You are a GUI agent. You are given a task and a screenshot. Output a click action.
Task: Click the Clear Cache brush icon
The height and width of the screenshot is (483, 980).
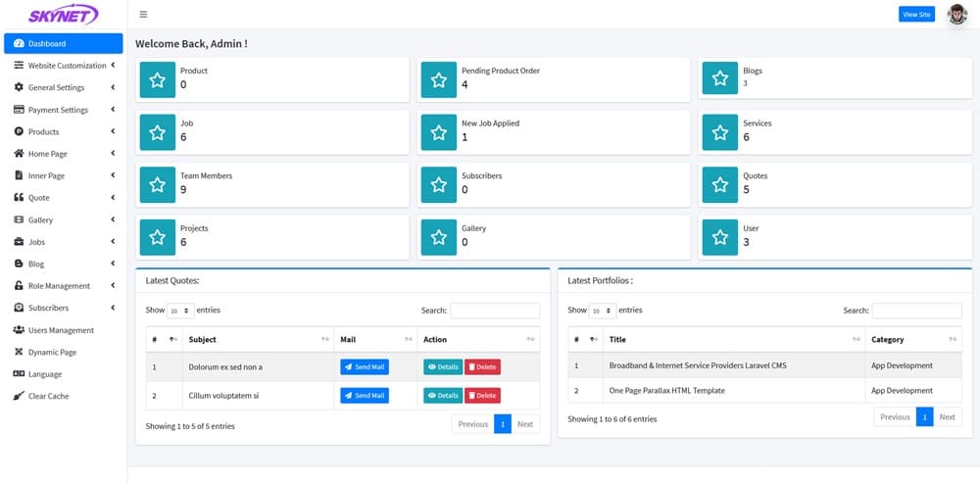point(19,396)
